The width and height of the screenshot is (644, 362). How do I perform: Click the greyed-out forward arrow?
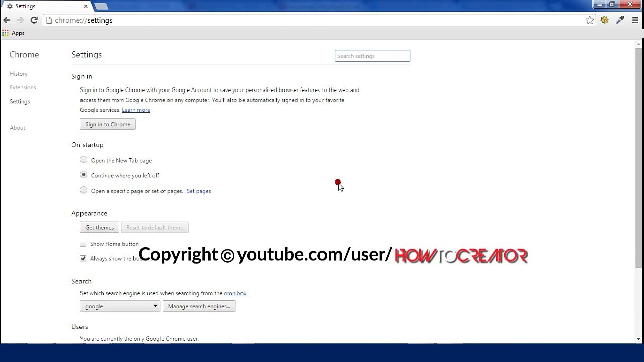coord(20,20)
